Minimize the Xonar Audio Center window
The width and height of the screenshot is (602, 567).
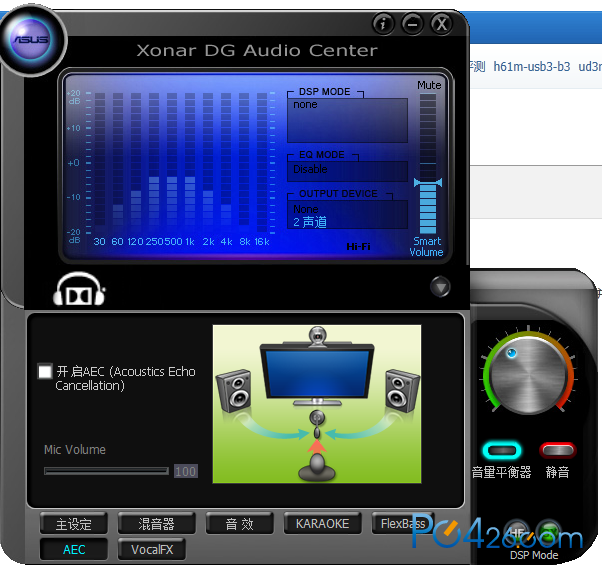coord(412,24)
